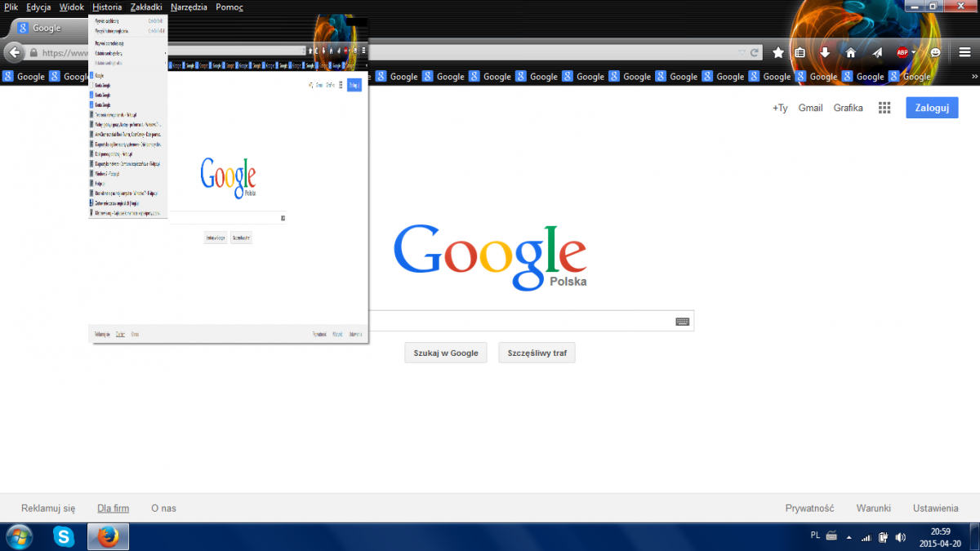The width and height of the screenshot is (980, 551).
Task: Select the Google browser tab
Action: tap(47, 28)
